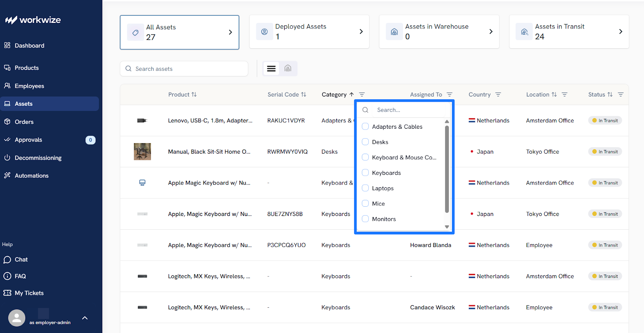
Task: Sort the Product column arrows
Action: coord(194,95)
